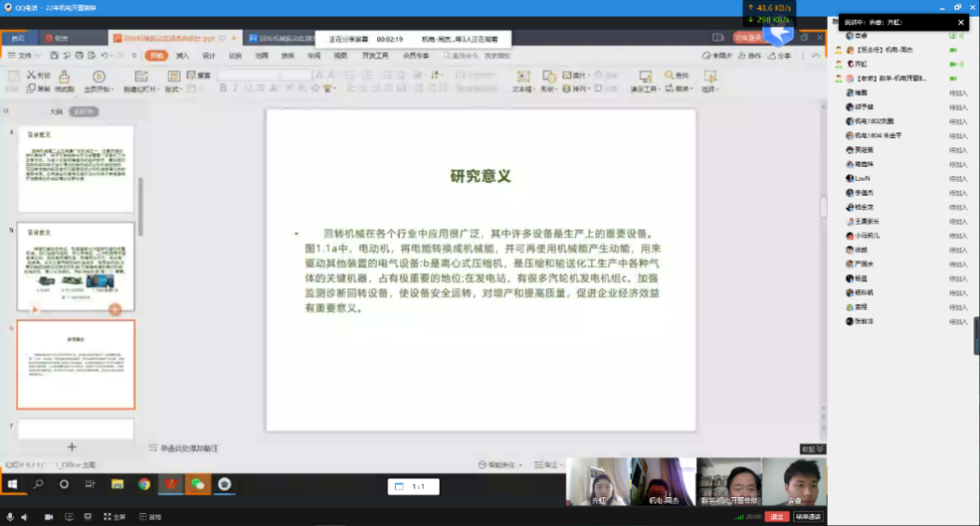Image resolution: width=980 pixels, height=526 pixels.
Task: Open the 开发工具 ribbon tab
Action: [x=375, y=56]
